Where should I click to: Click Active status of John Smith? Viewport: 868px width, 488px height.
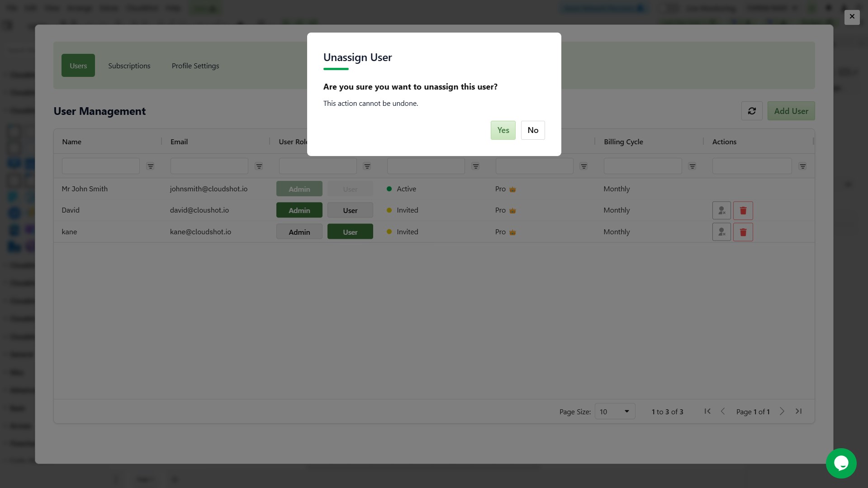click(x=402, y=189)
